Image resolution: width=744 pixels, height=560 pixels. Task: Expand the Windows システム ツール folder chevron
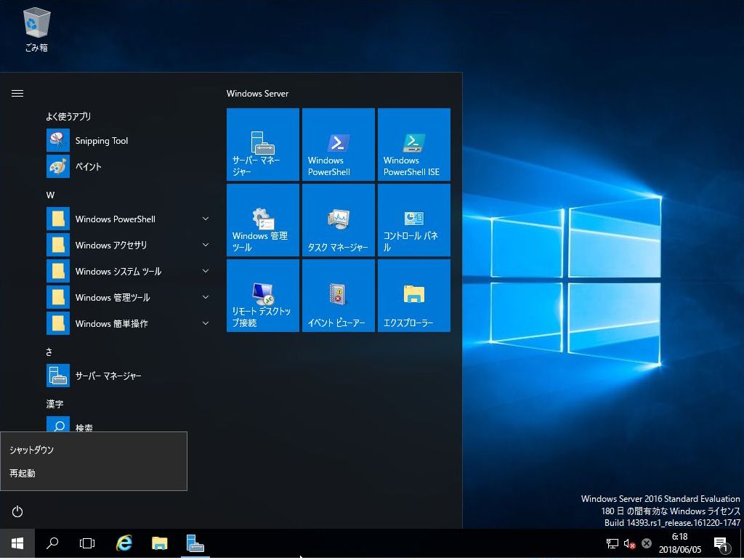206,271
